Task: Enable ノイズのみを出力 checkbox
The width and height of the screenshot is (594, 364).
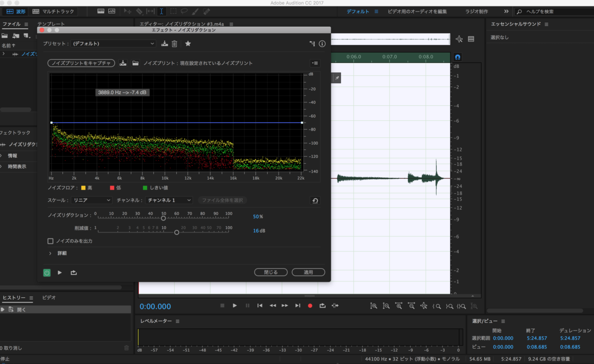Action: [50, 241]
